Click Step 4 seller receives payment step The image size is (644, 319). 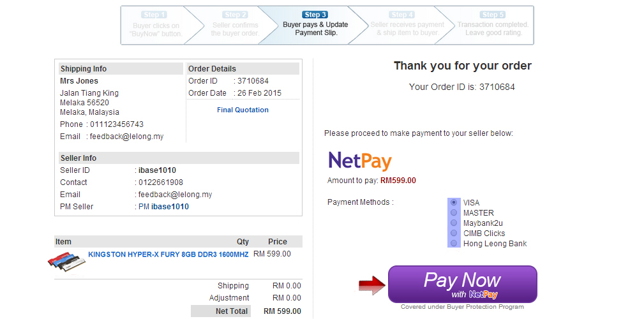pyautogui.click(x=407, y=25)
